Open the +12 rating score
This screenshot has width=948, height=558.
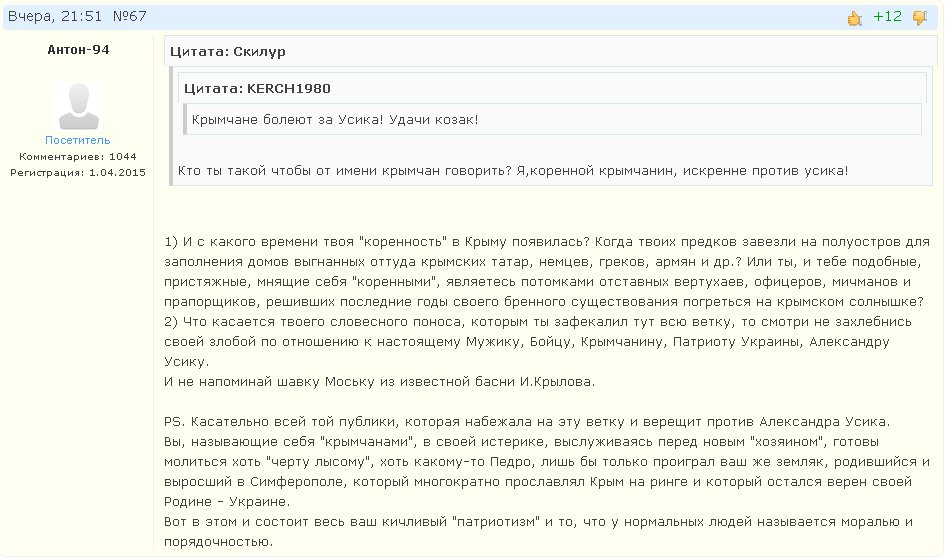tap(887, 17)
